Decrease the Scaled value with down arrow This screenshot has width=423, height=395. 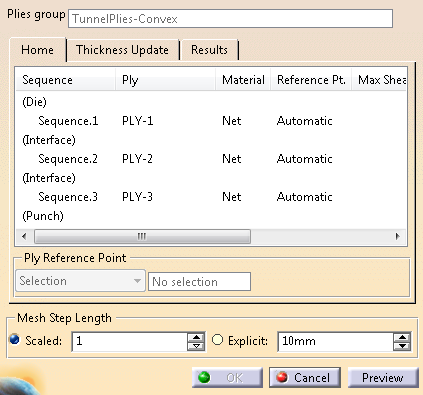tap(196, 346)
